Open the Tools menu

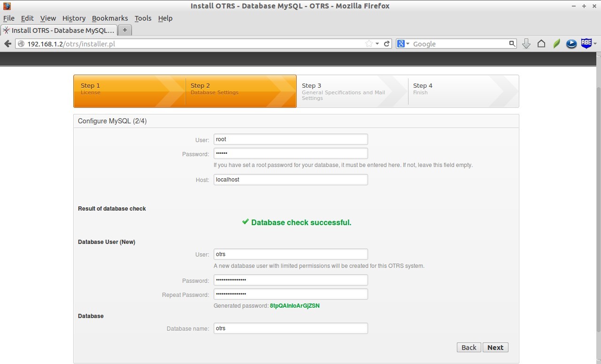143,18
